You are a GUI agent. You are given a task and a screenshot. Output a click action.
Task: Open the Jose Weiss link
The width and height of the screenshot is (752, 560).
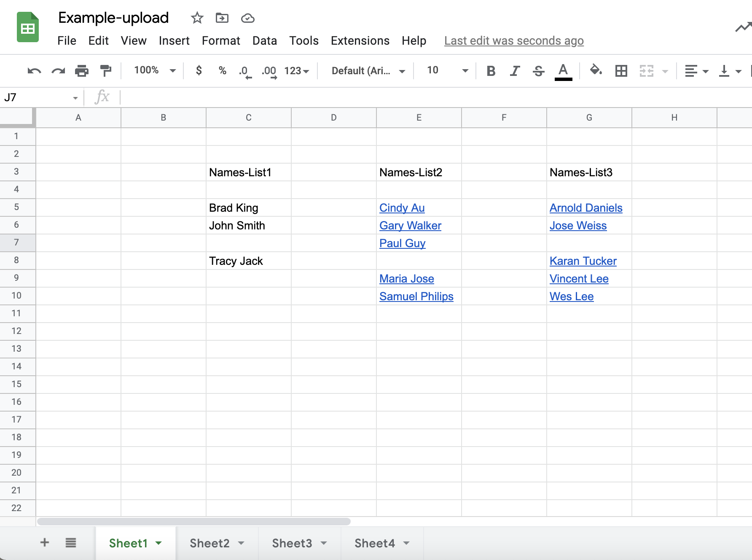(578, 226)
